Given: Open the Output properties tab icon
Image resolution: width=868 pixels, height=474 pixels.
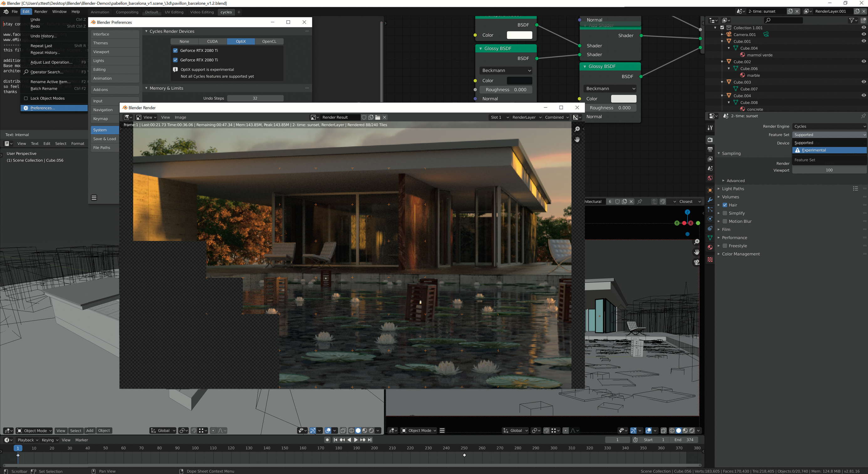Looking at the screenshot, I should tap(710, 149).
